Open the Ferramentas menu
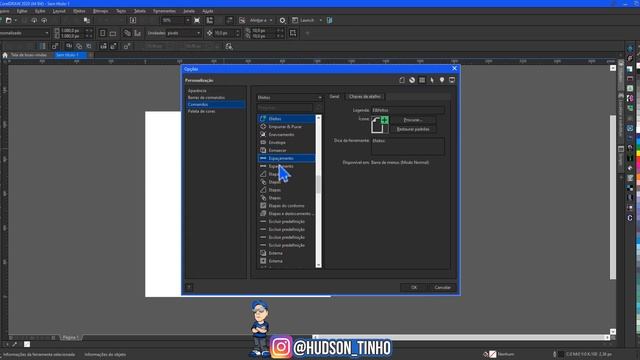640x360 pixels. tap(164, 11)
